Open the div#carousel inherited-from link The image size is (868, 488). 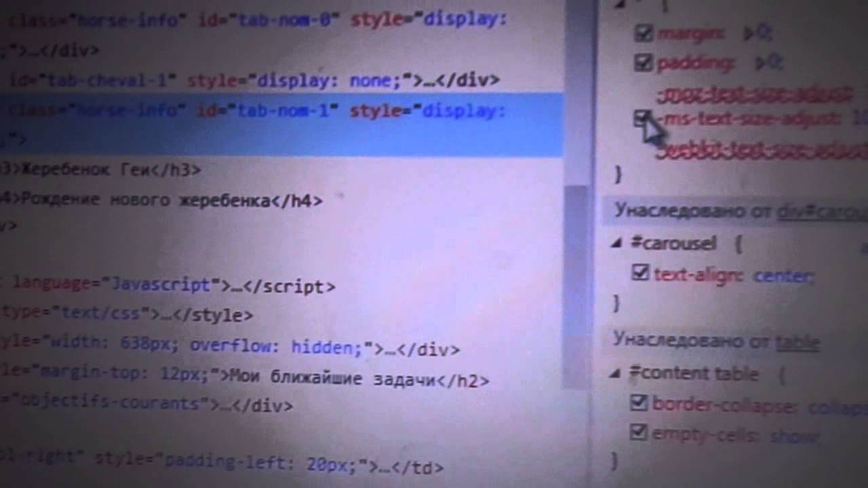point(822,211)
